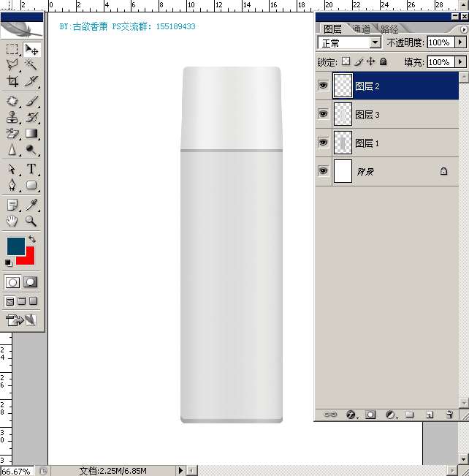469x476 pixels.
Task: Toggle lock transparent pixels
Action: tap(346, 61)
